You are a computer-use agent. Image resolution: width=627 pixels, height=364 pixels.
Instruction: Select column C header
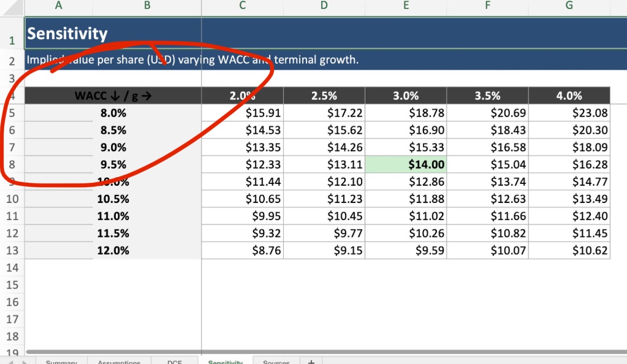pyautogui.click(x=242, y=6)
